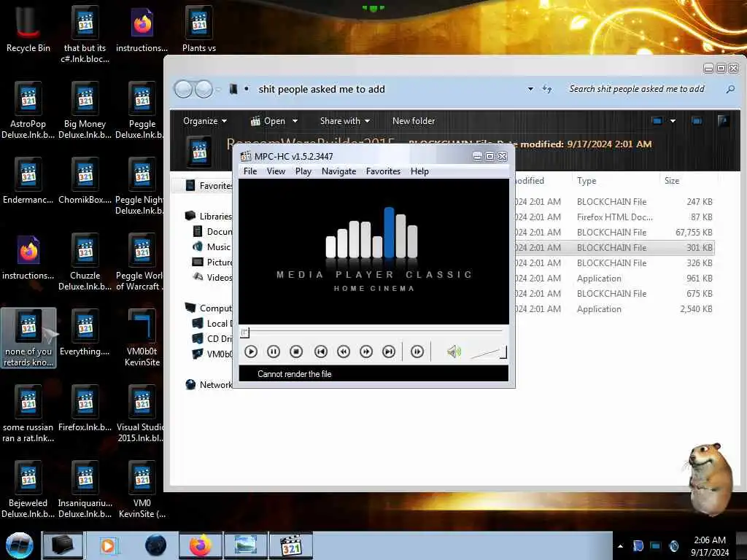
Task: Click the refresh button beside address bar
Action: (547, 89)
